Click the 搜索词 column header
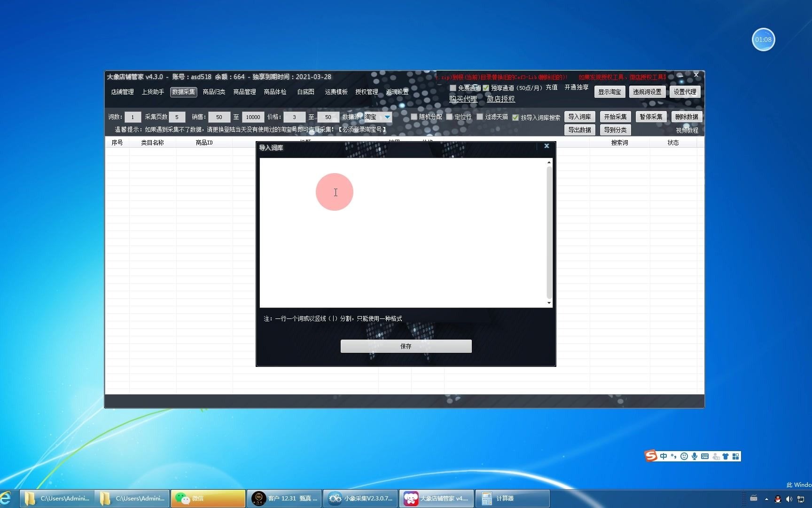 coord(619,143)
